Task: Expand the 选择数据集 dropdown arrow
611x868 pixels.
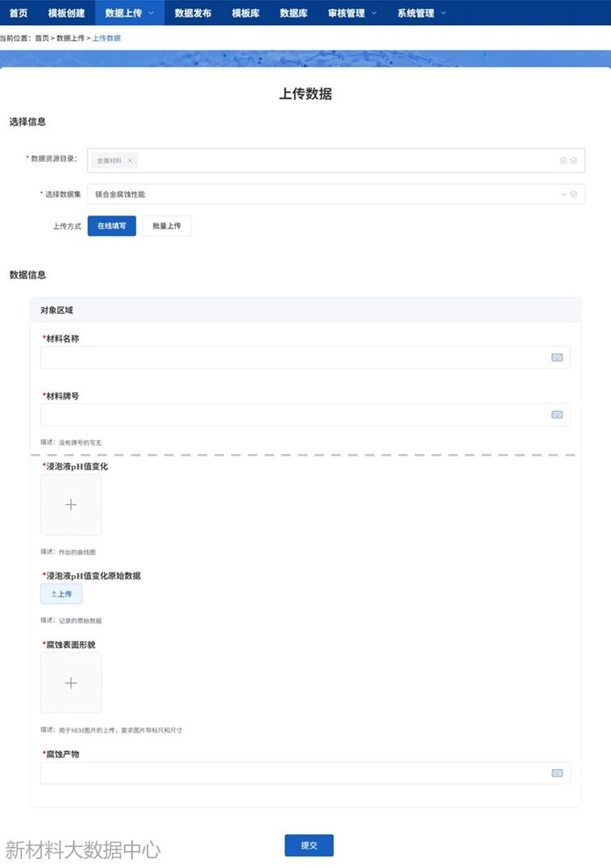Action: (563, 195)
